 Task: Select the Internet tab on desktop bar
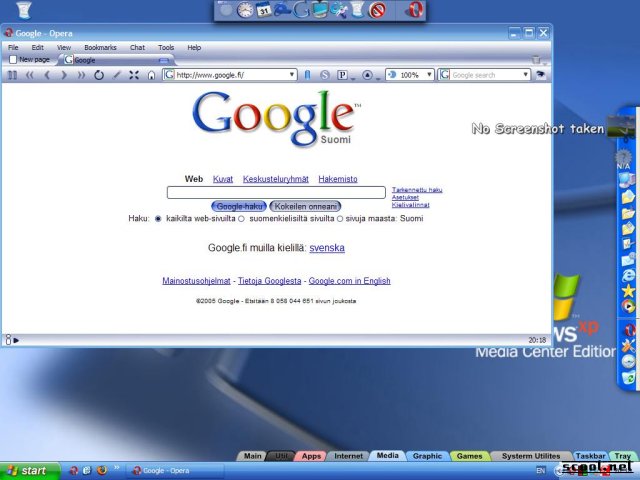point(348,456)
